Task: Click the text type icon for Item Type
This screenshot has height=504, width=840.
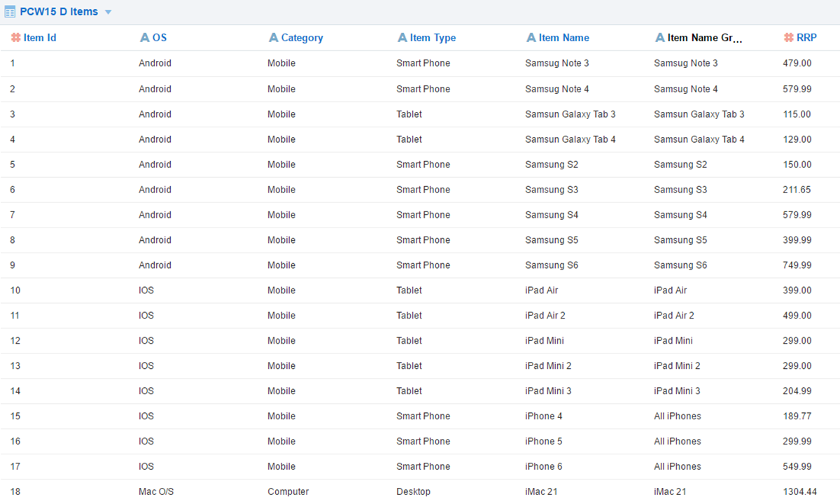Action: pyautogui.click(x=402, y=38)
